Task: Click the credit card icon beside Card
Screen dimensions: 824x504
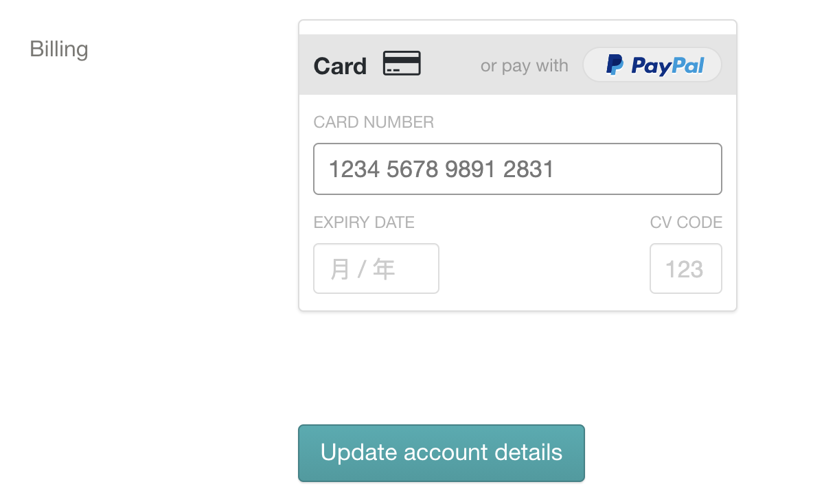Action: point(402,63)
